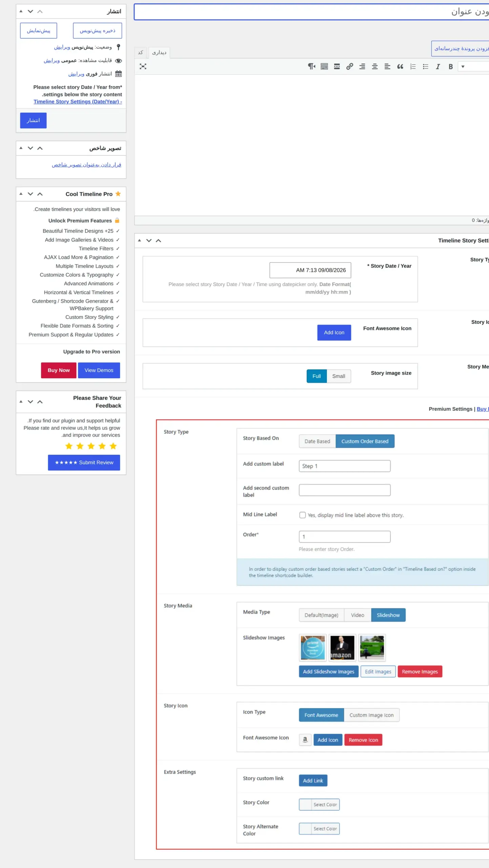This screenshot has height=868, width=489.
Task: Click the visibility eye icon in publish box
Action: 118,61
